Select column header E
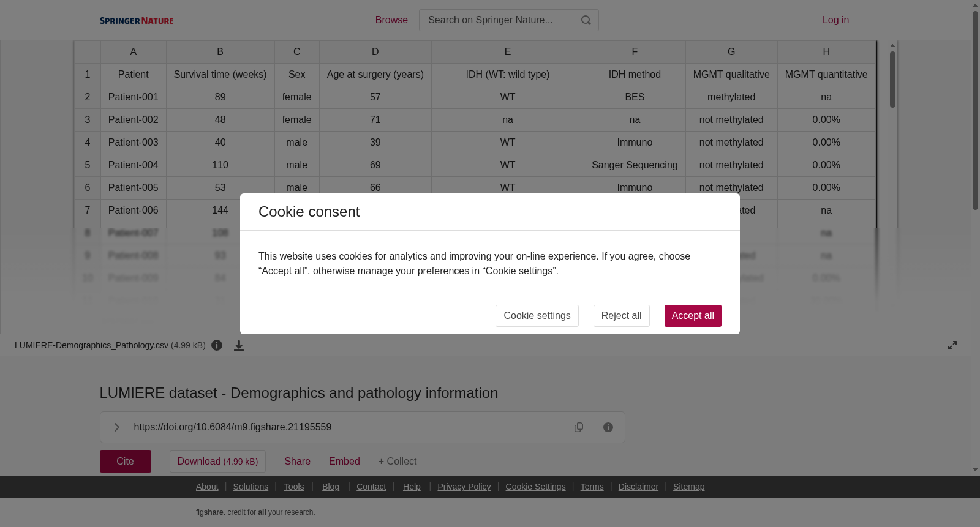Image resolution: width=980 pixels, height=527 pixels. click(x=508, y=52)
